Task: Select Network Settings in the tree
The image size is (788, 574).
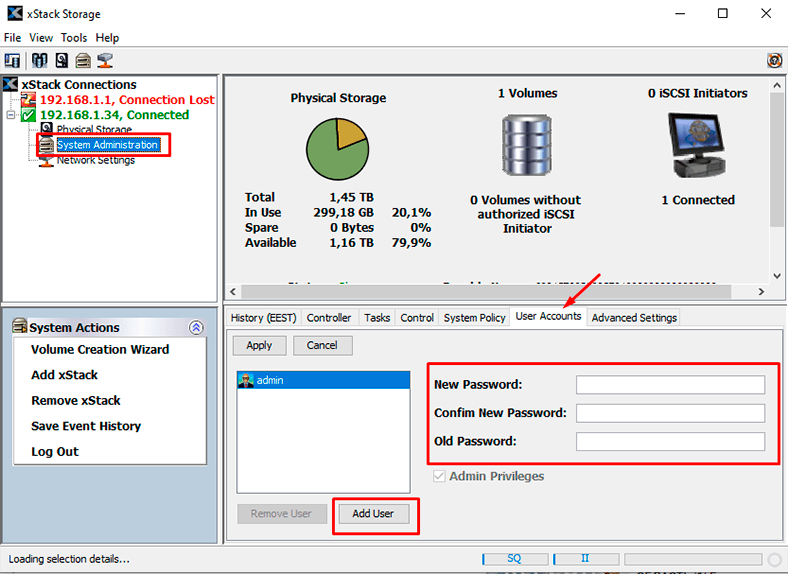Action: click(95, 160)
